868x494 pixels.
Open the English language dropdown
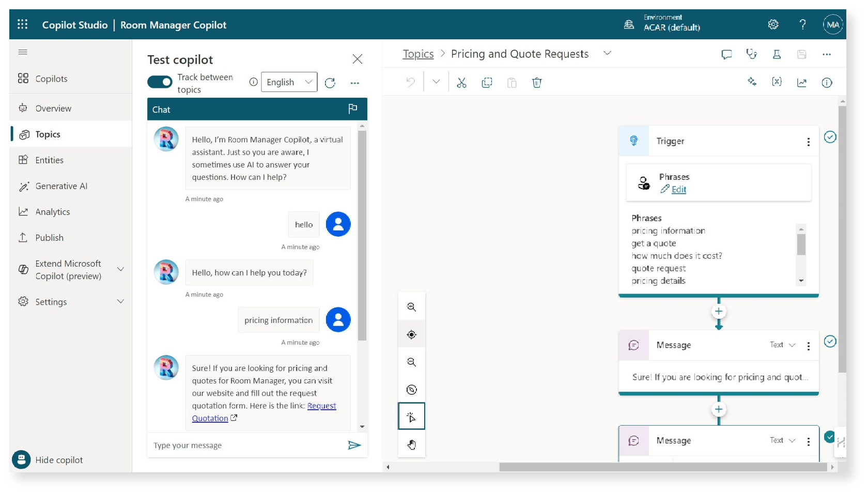pyautogui.click(x=288, y=82)
